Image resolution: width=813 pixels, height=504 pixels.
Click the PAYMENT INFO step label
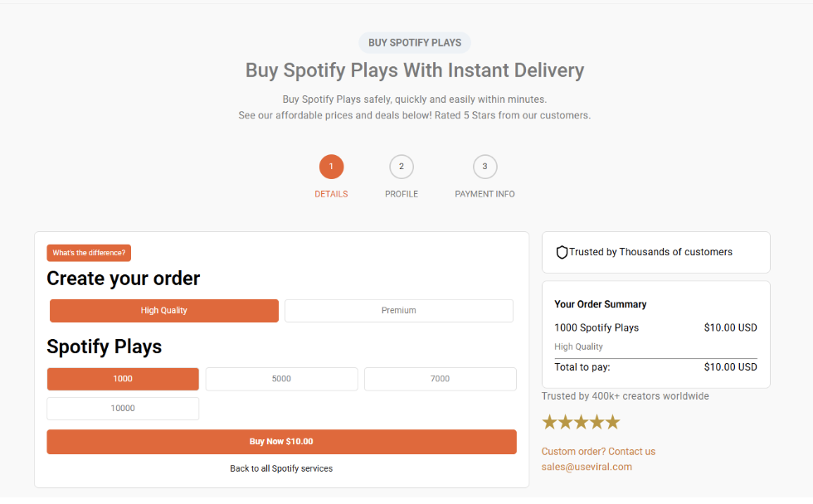(x=484, y=194)
